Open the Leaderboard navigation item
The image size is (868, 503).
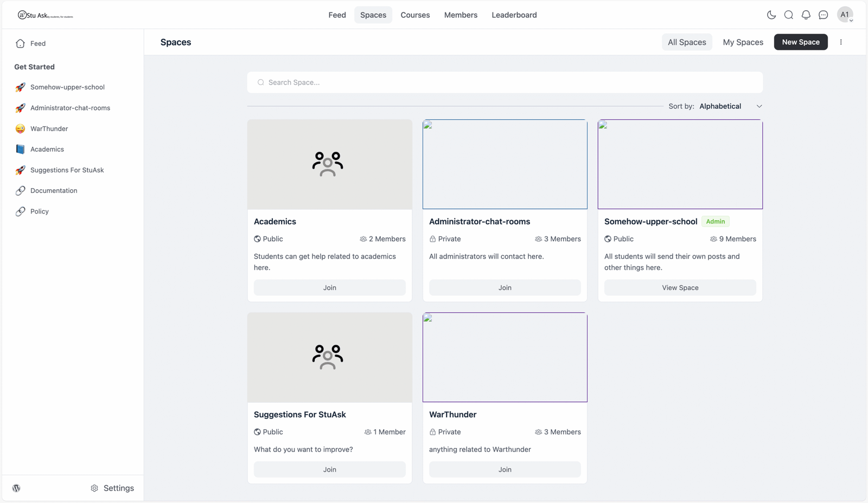coord(514,15)
